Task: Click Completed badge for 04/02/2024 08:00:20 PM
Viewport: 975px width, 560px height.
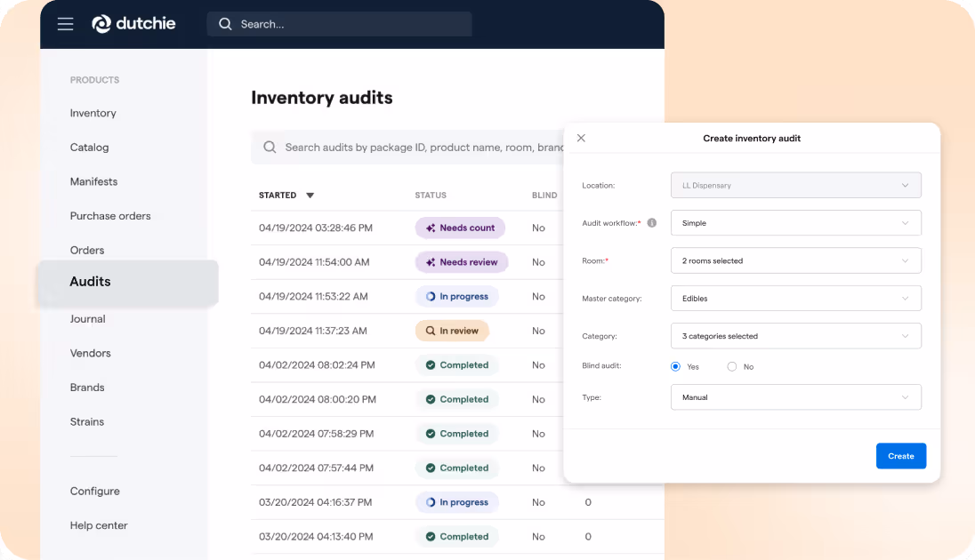Action: pyautogui.click(x=457, y=399)
